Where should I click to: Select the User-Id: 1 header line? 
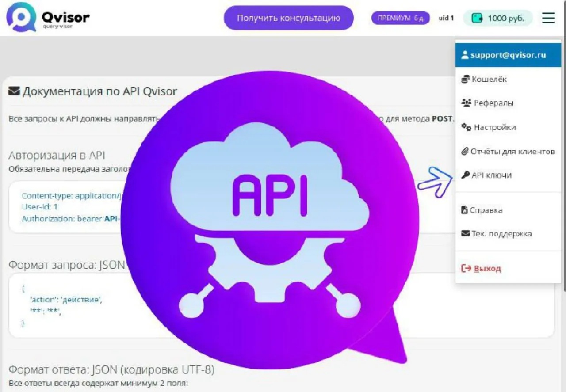click(x=40, y=206)
